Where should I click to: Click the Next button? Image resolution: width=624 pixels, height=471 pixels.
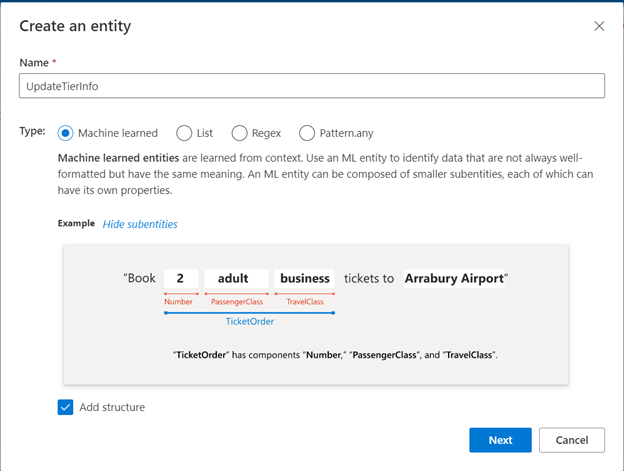[x=500, y=440]
